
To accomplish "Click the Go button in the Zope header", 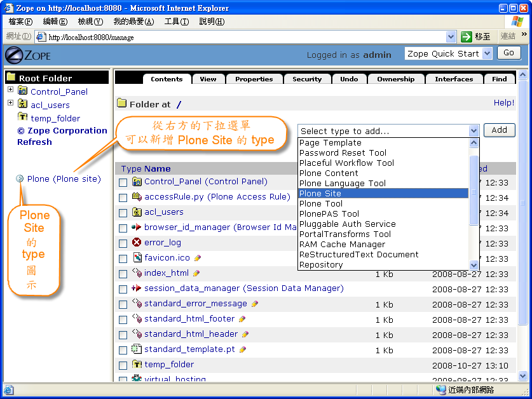I will pyautogui.click(x=508, y=53).
